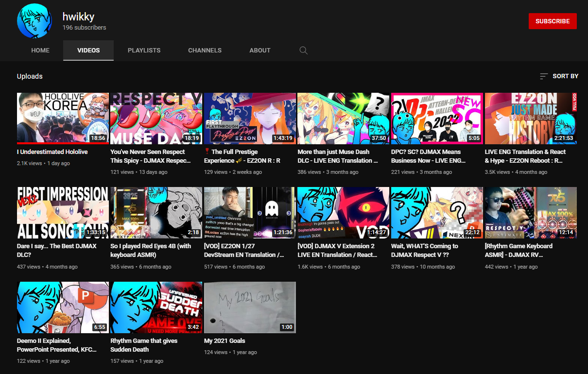The width and height of the screenshot is (588, 374).
Task: Open 'My 2021 Goals' video thumbnail
Action: click(250, 307)
